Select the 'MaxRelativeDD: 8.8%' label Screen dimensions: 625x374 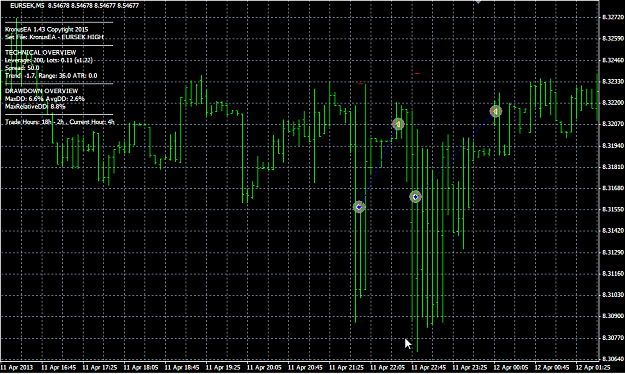[35, 107]
